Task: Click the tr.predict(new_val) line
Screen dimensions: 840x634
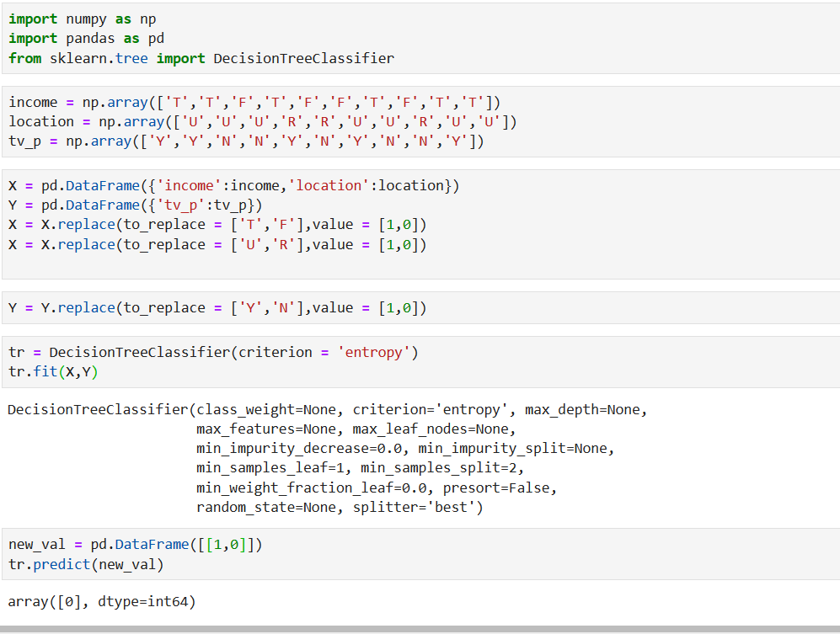Action: [x=86, y=564]
